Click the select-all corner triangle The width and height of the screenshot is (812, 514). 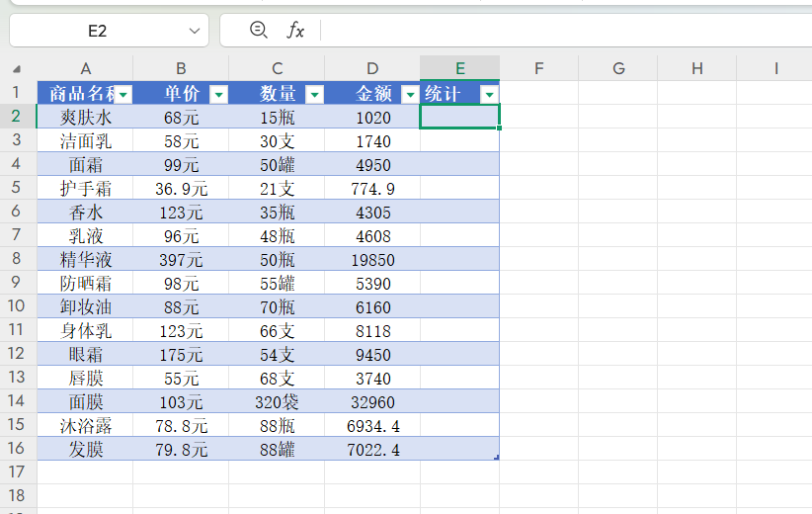click(17, 69)
